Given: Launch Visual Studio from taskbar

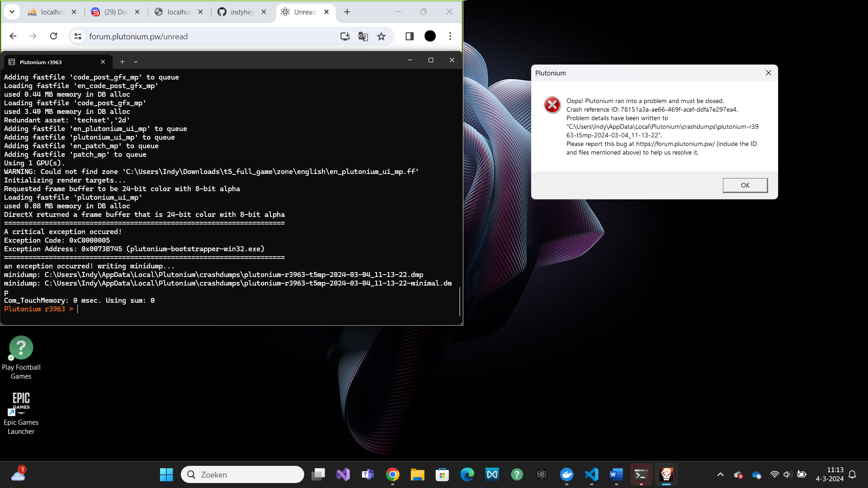Looking at the screenshot, I should [x=343, y=474].
